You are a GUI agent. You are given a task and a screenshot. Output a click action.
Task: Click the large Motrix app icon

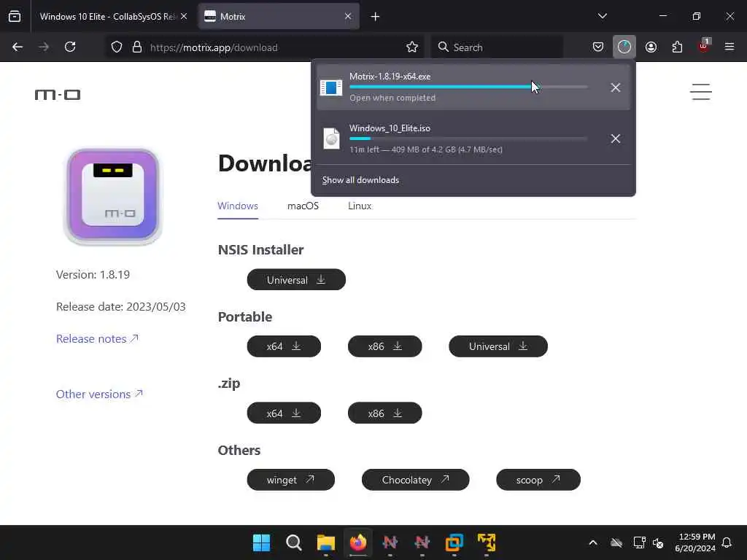point(113,196)
